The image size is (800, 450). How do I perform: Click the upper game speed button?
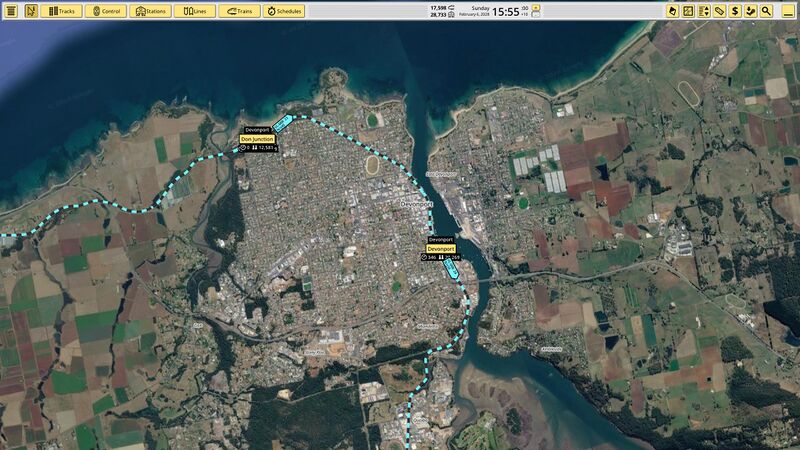tap(536, 8)
